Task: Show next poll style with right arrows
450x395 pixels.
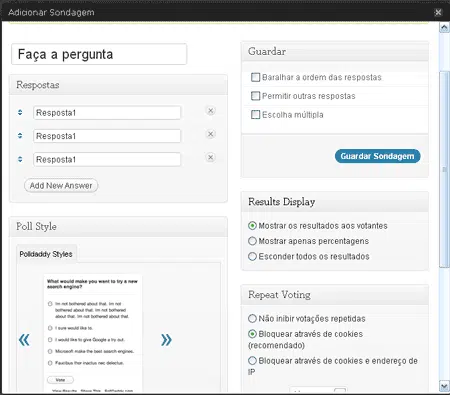Action: pos(166,340)
